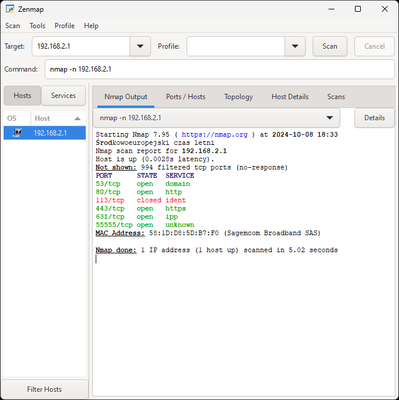Image resolution: width=399 pixels, height=400 pixels.
Task: Select the Hosts toggle button
Action: point(22,96)
